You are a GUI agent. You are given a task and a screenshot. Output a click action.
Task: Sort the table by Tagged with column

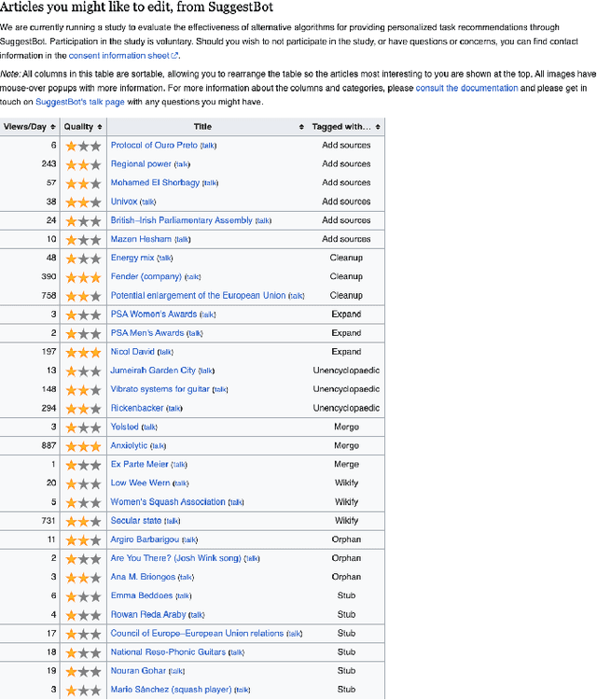tap(345, 127)
